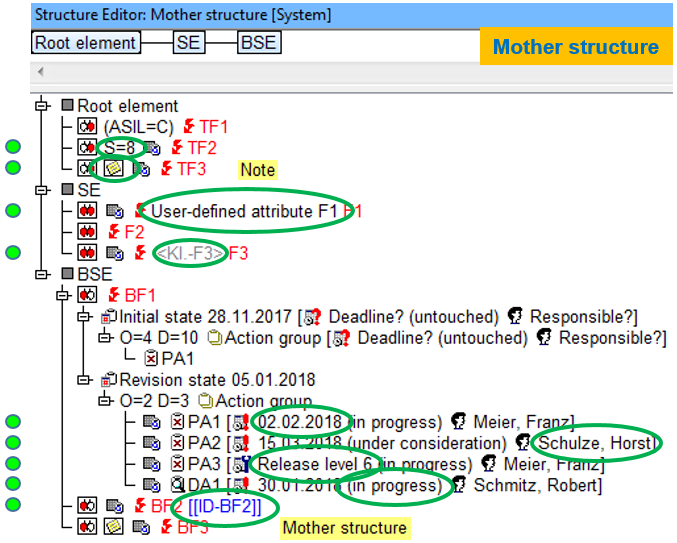Click the orange Mother structure banner
Image resolution: width=677 pixels, height=543 pixels.
click(575, 47)
